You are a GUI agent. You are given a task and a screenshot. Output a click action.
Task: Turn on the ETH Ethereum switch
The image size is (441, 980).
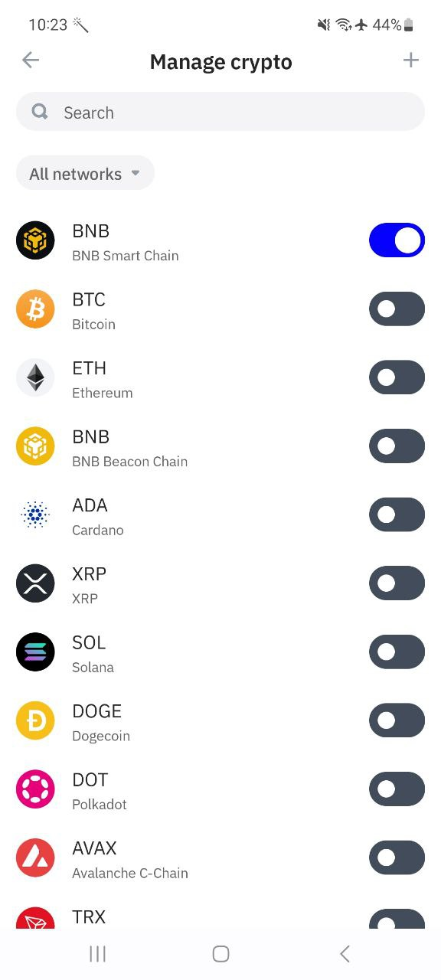397,377
